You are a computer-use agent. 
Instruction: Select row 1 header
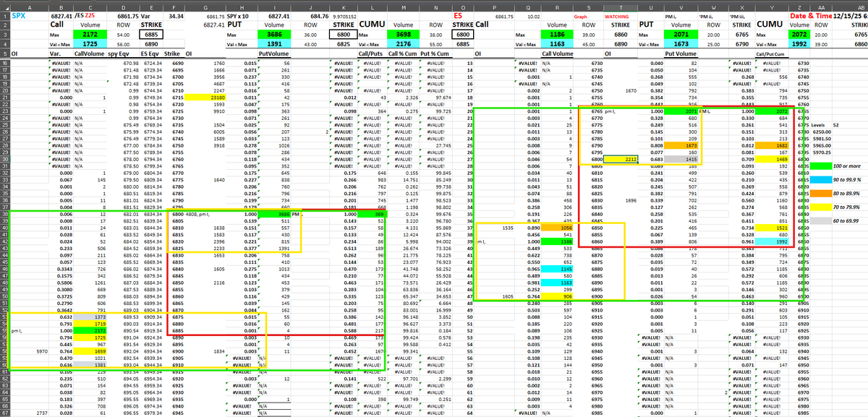4,14
